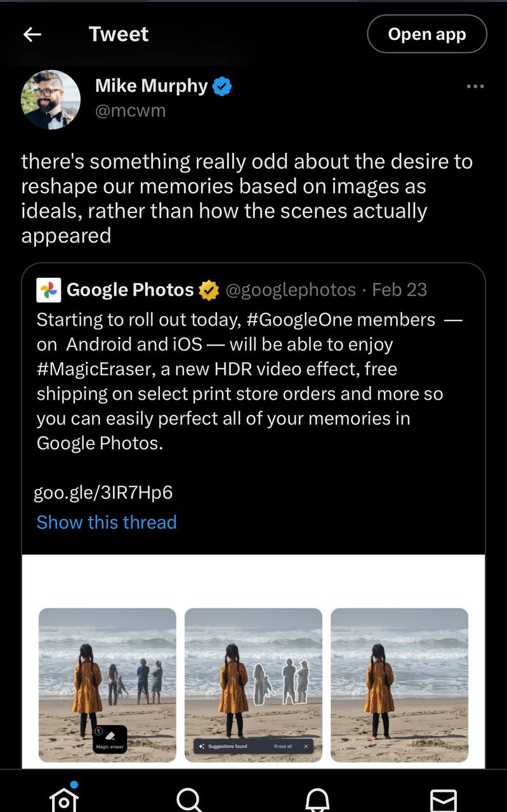The image size is (507, 812).
Task: Tap the gold verified badge beside Google Photos
Action: click(209, 291)
